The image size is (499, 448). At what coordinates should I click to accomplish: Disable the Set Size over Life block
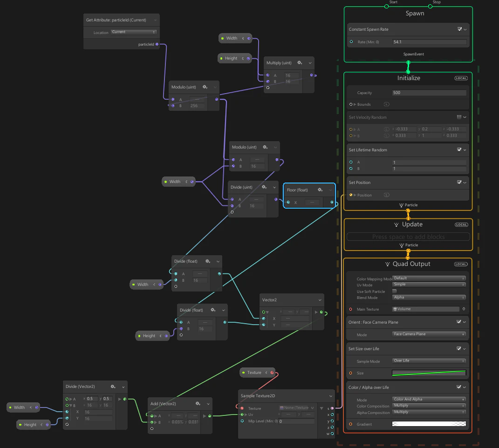tap(459, 348)
